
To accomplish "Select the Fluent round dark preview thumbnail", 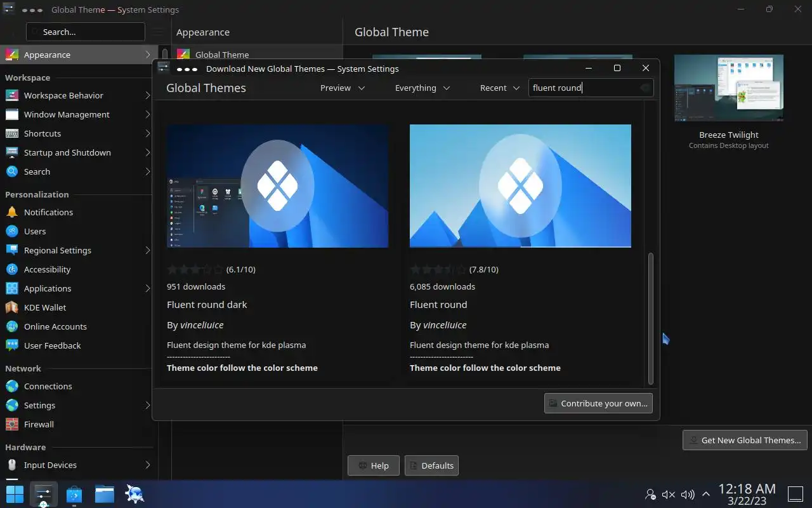I will (x=277, y=185).
